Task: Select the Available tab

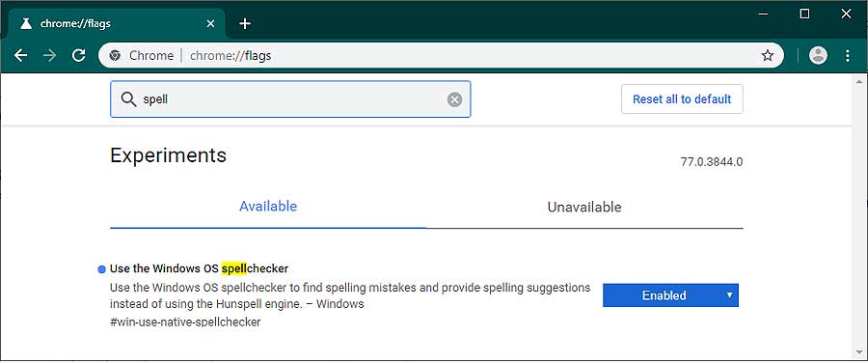Action: [x=268, y=207]
